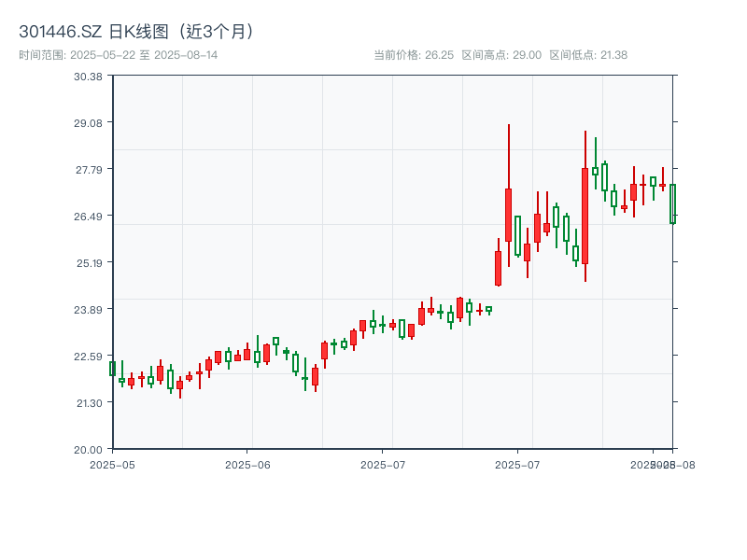Click the 20.00 y-axis label
This screenshot has height=560, width=747.
[86, 447]
